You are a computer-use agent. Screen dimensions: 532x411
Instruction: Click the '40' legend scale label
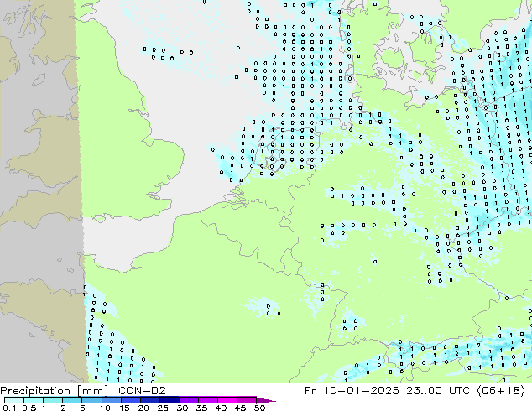point(221,408)
